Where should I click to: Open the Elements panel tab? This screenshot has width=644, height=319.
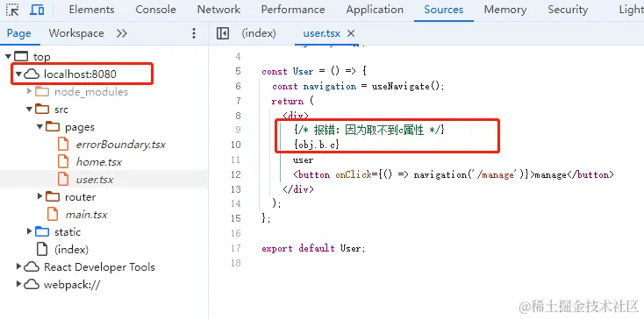(x=91, y=10)
